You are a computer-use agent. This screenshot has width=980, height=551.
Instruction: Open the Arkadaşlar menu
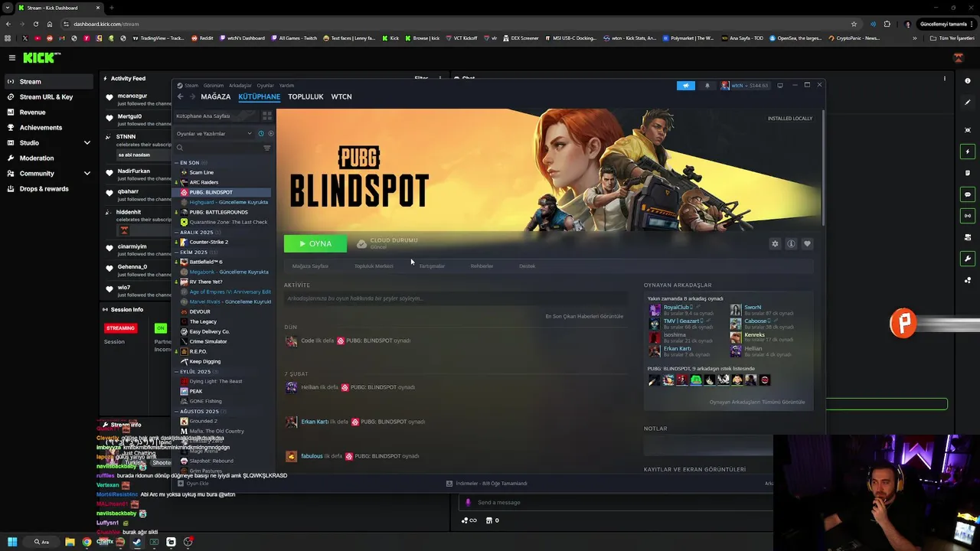[240, 86]
